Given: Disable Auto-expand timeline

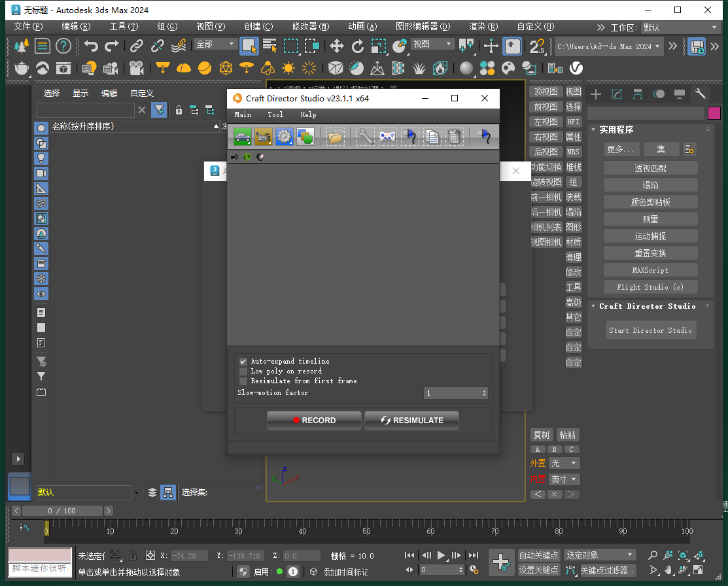Looking at the screenshot, I should click(x=243, y=361).
